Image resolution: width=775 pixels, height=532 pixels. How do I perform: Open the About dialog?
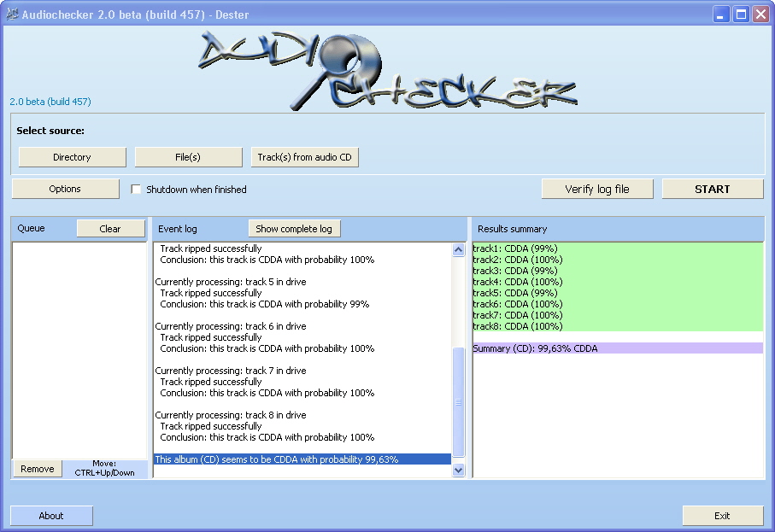51,516
